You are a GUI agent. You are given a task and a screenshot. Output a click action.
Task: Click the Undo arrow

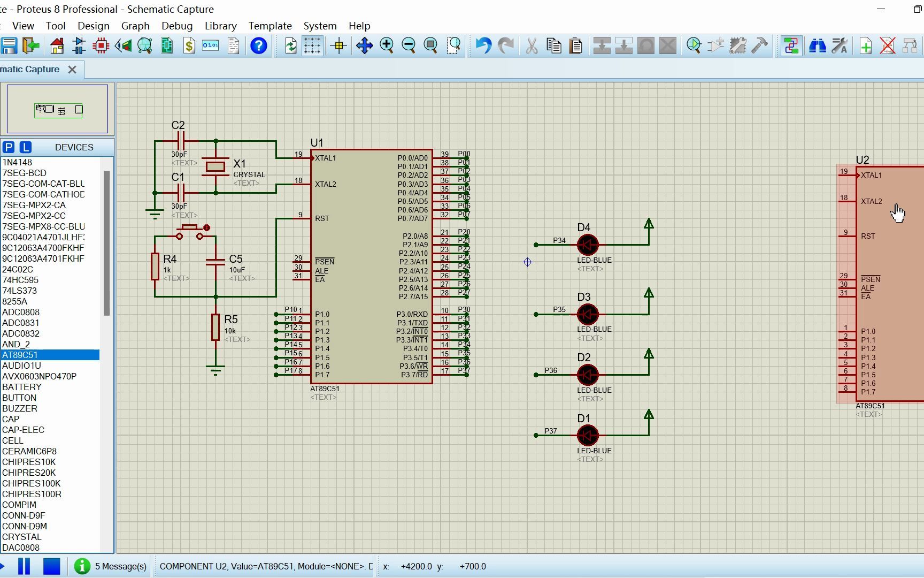(x=483, y=45)
